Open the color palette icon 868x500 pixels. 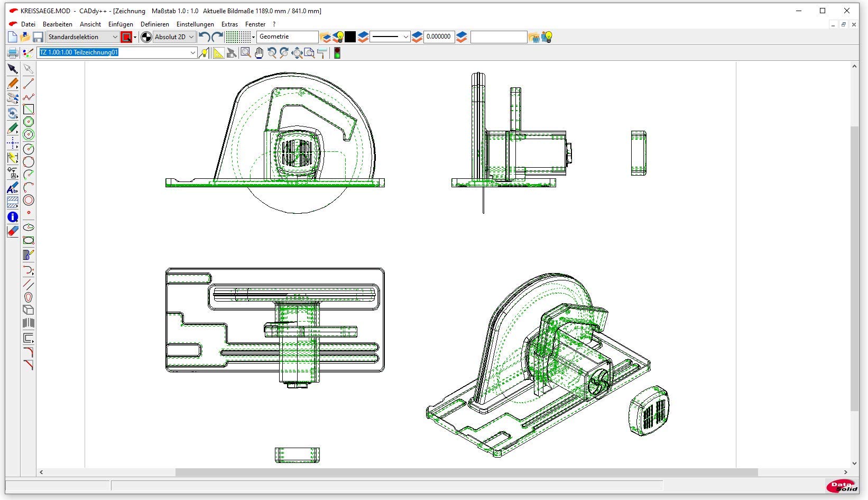27,53
